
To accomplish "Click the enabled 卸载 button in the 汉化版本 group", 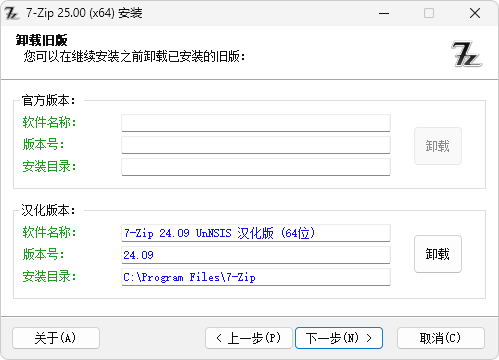I will coord(438,254).
